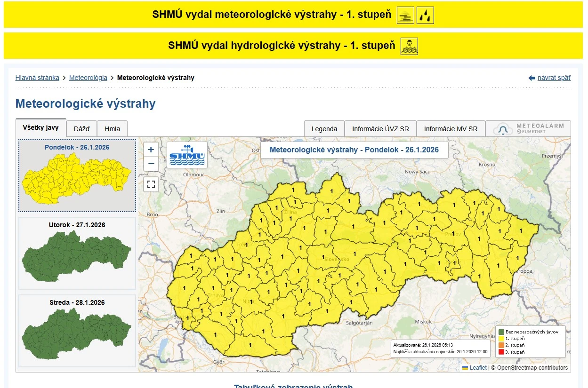Select the Všetky javy tab

(x=41, y=127)
